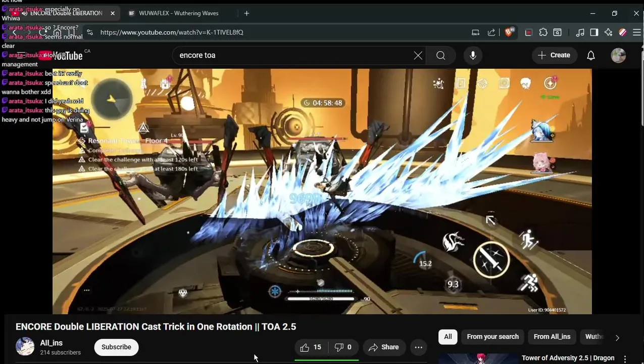Screen dimensions: 644x364
Task: Open YouTube account avatar menu
Action: [618, 56]
